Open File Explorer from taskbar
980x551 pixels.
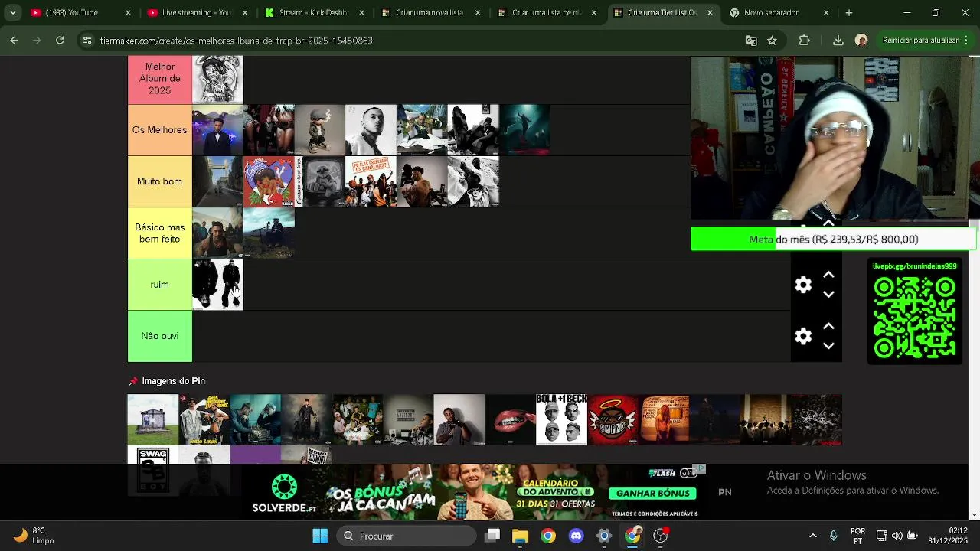point(520,536)
